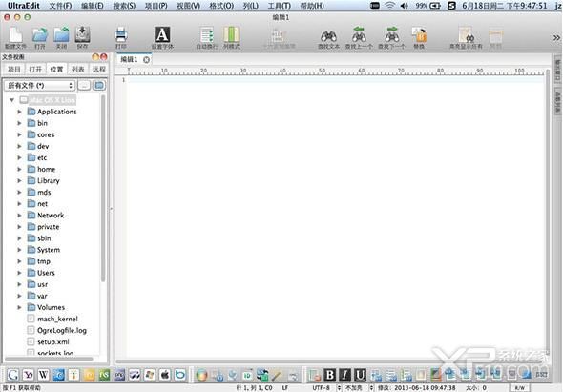Click the file tree vertical scrollbar

tap(103, 189)
